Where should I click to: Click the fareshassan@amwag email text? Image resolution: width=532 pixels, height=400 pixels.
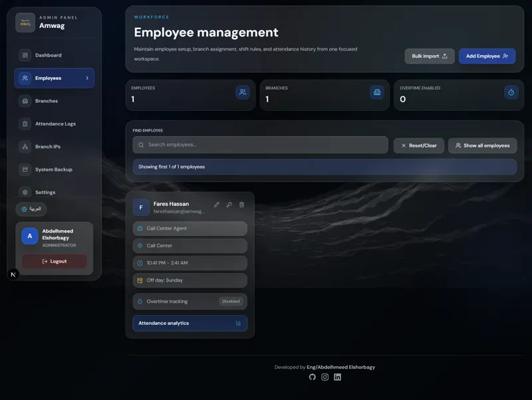pyautogui.click(x=179, y=211)
